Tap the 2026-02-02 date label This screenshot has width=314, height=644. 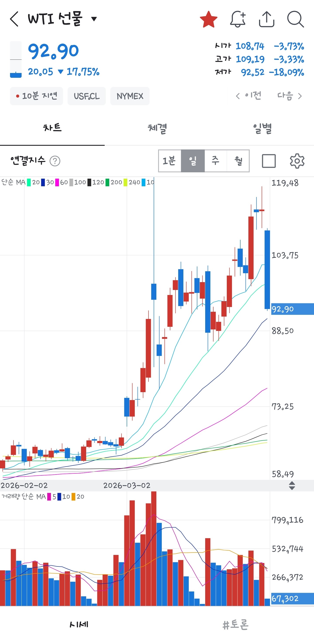click(x=24, y=485)
